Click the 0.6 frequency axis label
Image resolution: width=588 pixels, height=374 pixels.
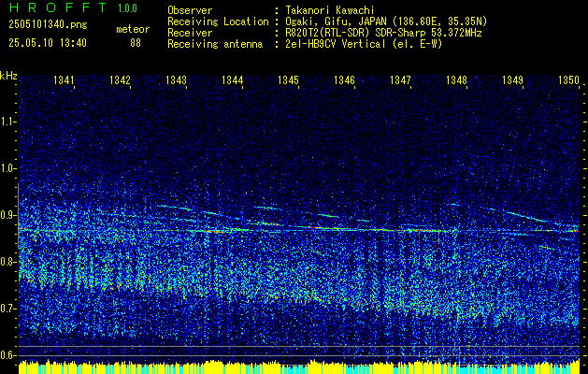(x=8, y=355)
